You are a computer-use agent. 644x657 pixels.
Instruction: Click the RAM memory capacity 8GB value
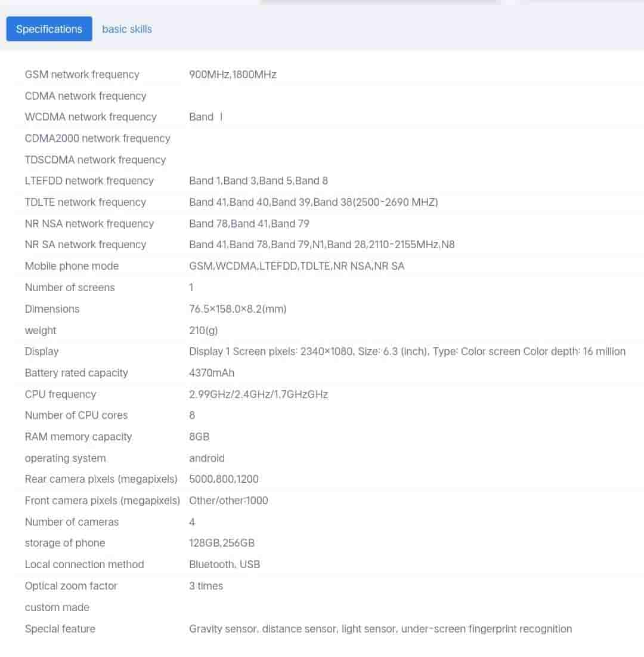pyautogui.click(x=199, y=437)
